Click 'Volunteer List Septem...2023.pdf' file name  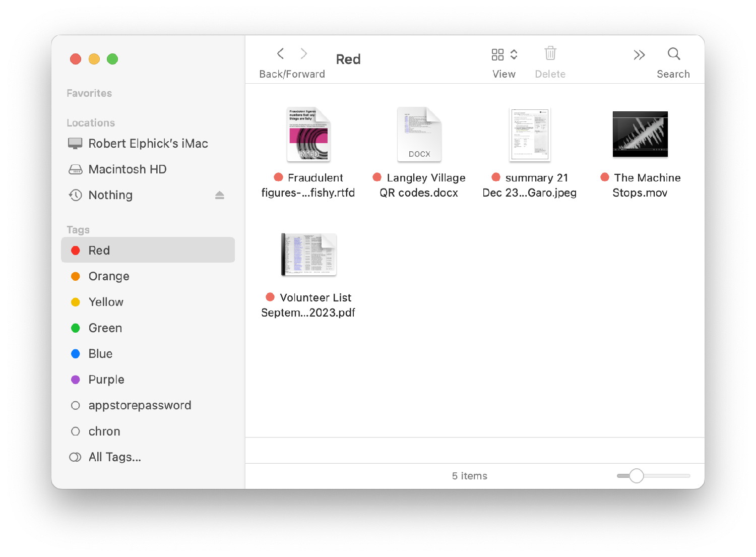point(308,305)
